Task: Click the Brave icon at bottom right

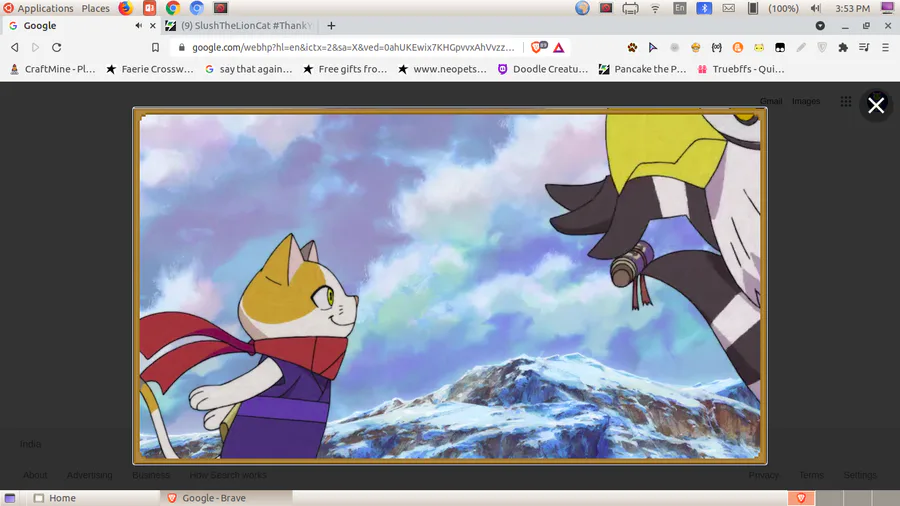Action: 801,498
